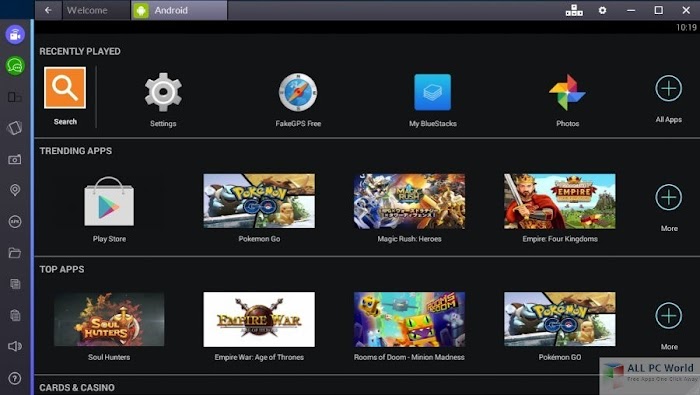The height and width of the screenshot is (395, 700).
Task: Click More in Top Apps row
Action: pyautogui.click(x=668, y=315)
